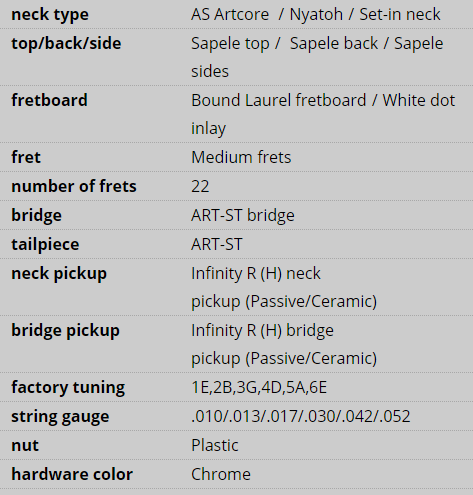Click the 'Infinity R (H) bridge' pickup text
473x495 pixels.
pos(262,330)
